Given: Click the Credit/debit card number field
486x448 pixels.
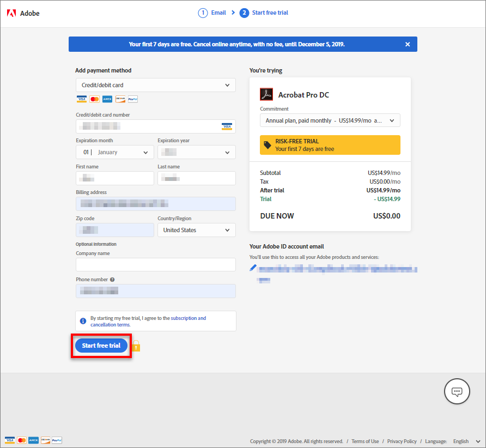Looking at the screenshot, I should click(x=156, y=126).
